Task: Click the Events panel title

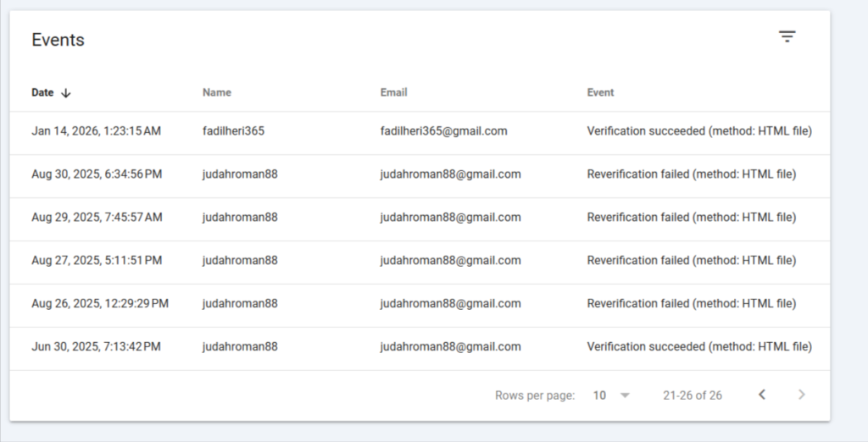Action: 58,40
